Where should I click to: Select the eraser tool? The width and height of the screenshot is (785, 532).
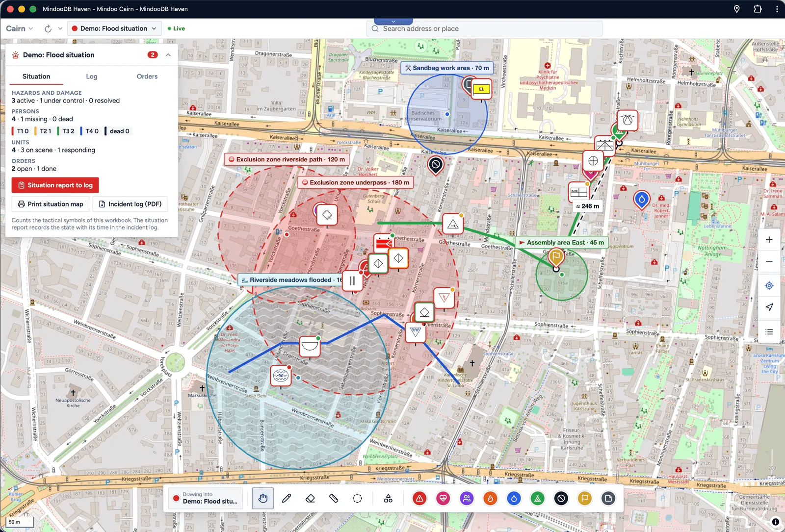(x=310, y=499)
